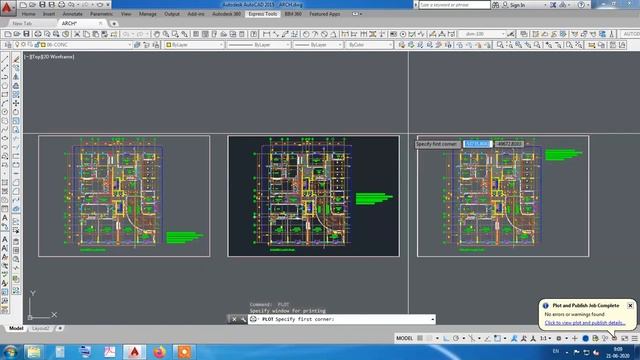Screen dimensions: 640x360
Task: Click the Autodesk Exchange Apps X icon
Action: point(553,5)
